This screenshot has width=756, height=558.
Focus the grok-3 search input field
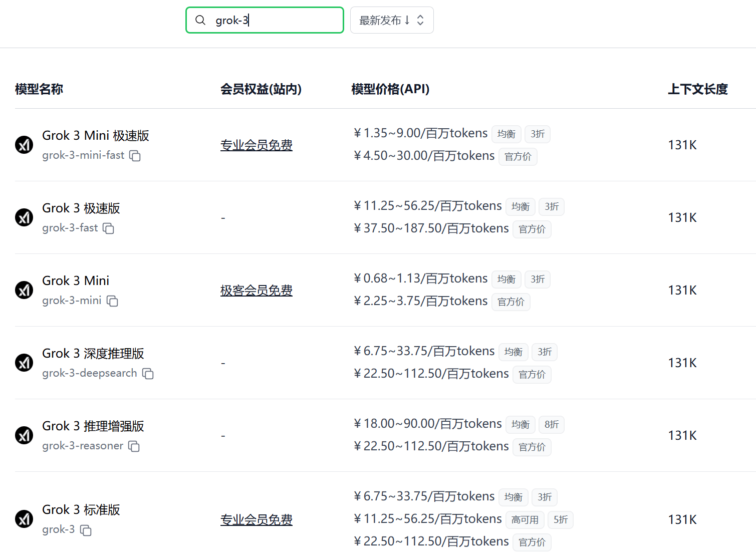point(265,20)
